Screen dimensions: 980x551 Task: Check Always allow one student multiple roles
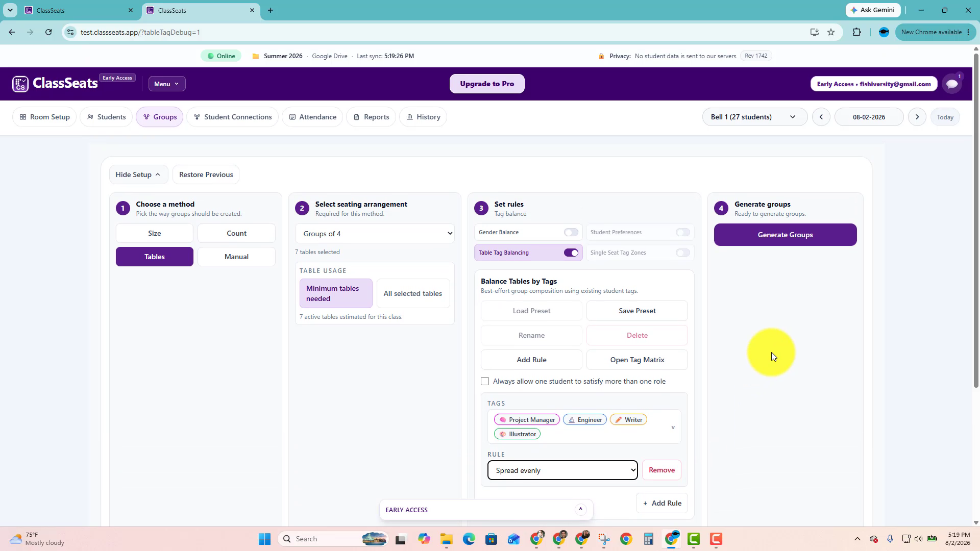point(485,381)
